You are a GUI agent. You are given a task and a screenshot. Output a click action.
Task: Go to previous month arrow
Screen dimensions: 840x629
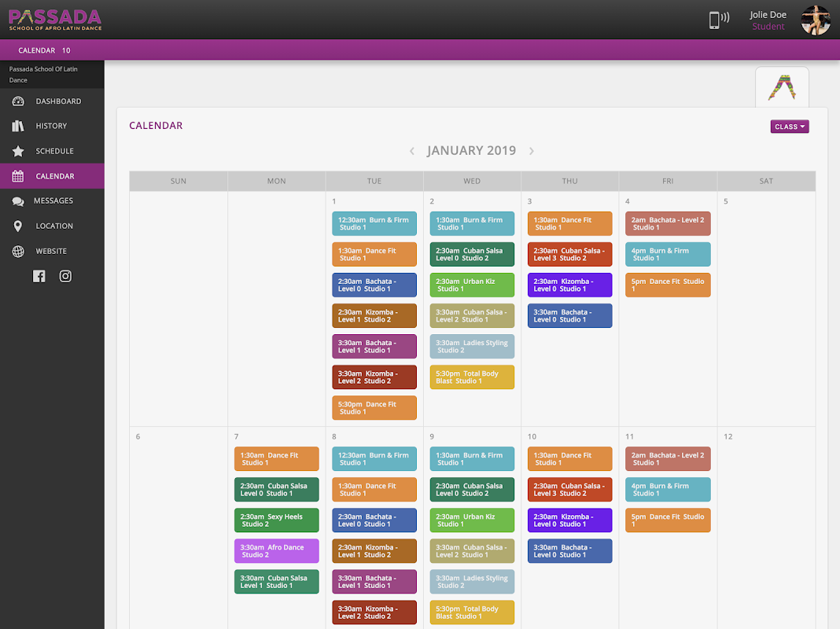tap(412, 151)
